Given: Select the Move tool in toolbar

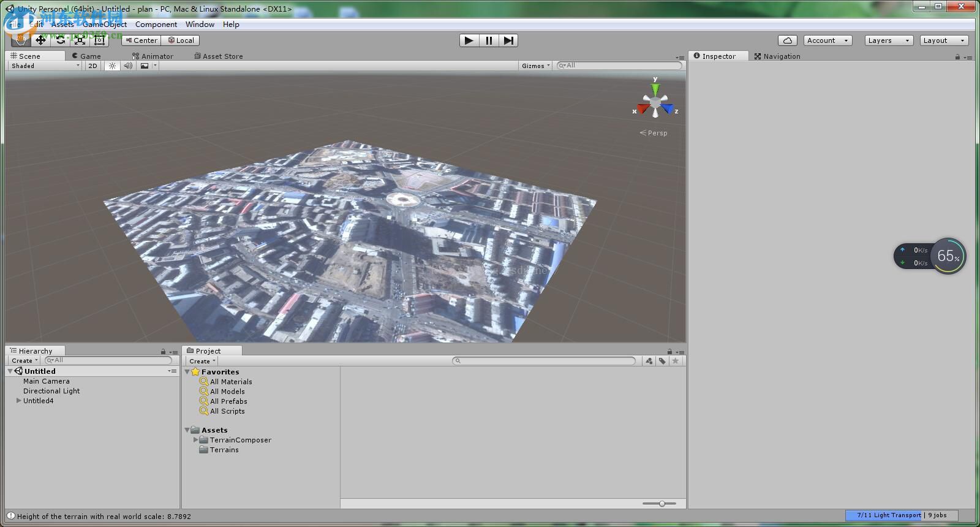Looking at the screenshot, I should [40, 40].
